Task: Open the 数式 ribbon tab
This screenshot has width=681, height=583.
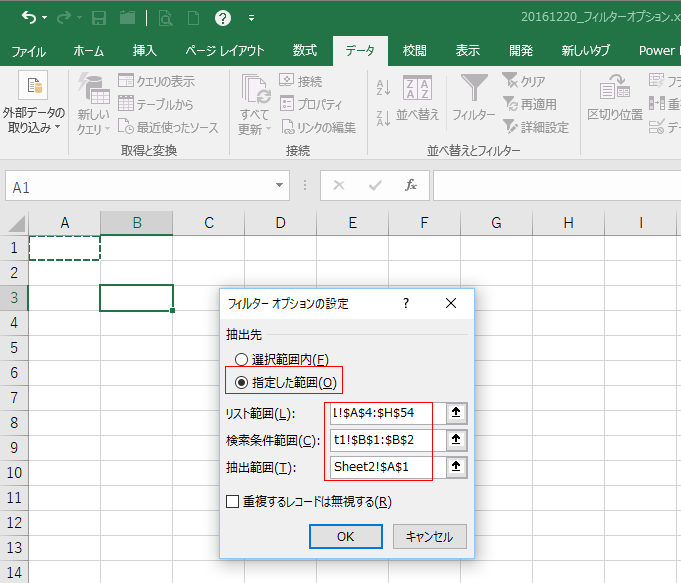Action: coord(304,50)
